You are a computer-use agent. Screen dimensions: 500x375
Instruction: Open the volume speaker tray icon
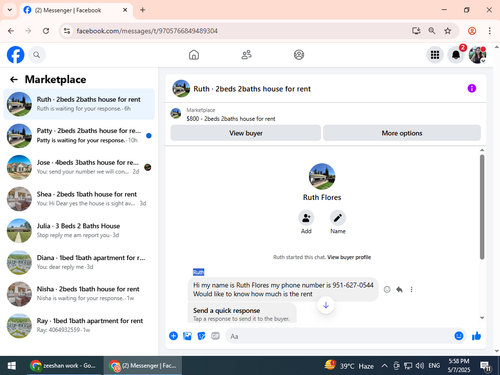420,366
